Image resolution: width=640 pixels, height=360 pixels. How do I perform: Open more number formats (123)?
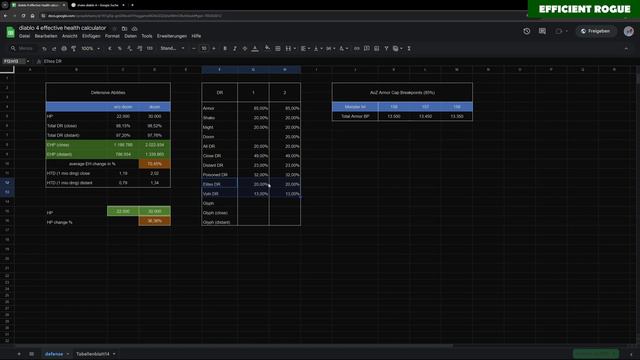pos(150,48)
